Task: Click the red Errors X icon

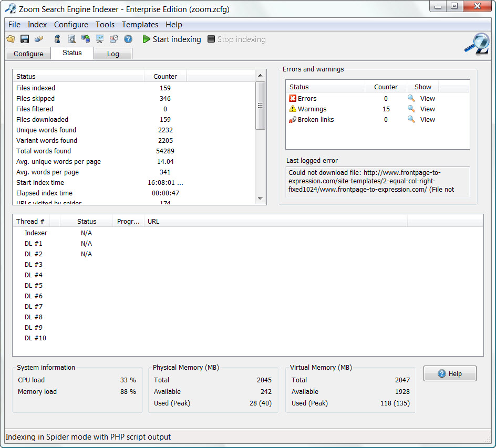Action: click(x=293, y=98)
